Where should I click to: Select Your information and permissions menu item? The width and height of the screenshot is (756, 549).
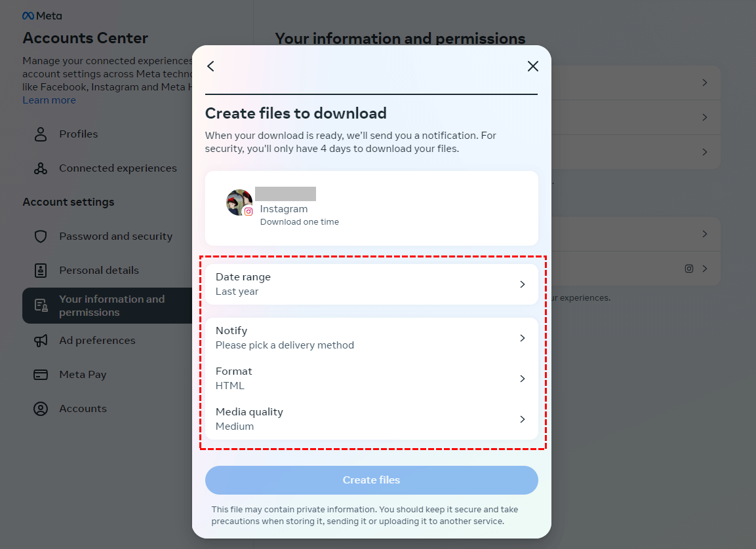(111, 306)
